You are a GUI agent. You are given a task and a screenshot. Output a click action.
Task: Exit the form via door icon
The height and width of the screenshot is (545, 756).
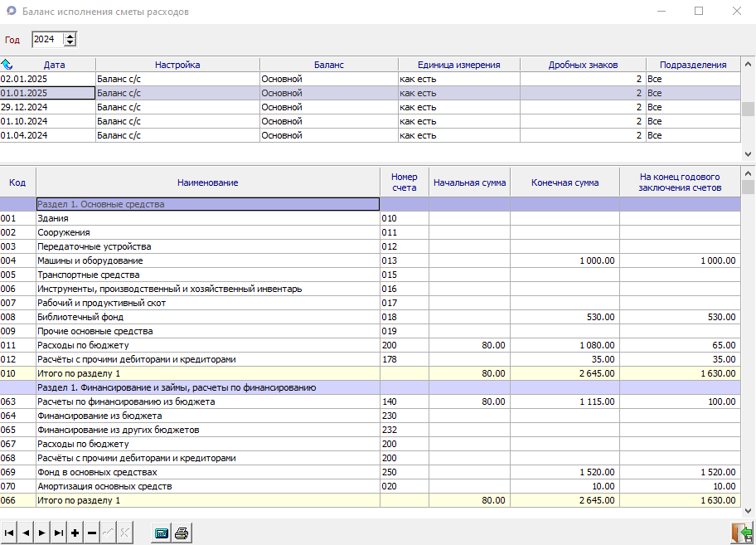tap(740, 533)
